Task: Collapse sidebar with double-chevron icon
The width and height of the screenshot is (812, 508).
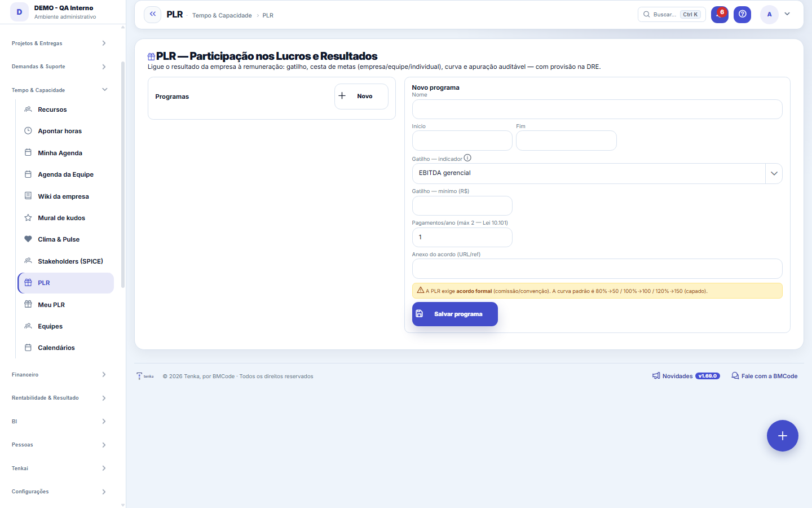Action: pos(153,14)
